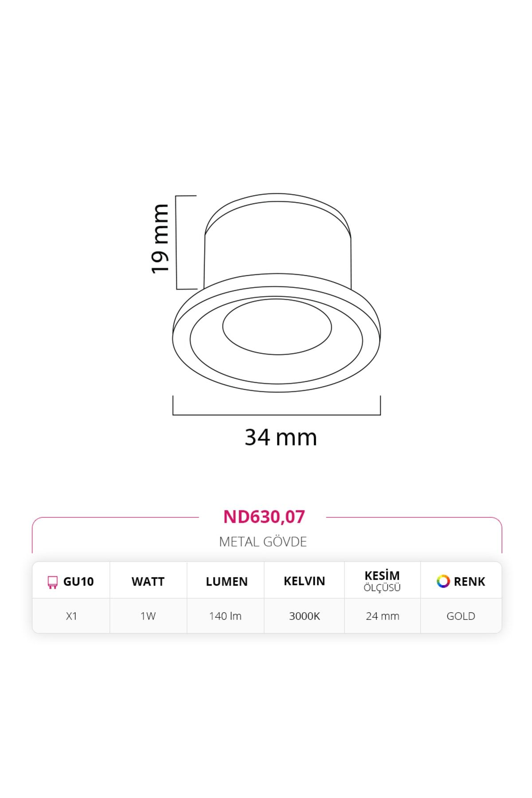Click the inner circle of the fixture drawing
The width and height of the screenshot is (532, 798).
coord(277,327)
